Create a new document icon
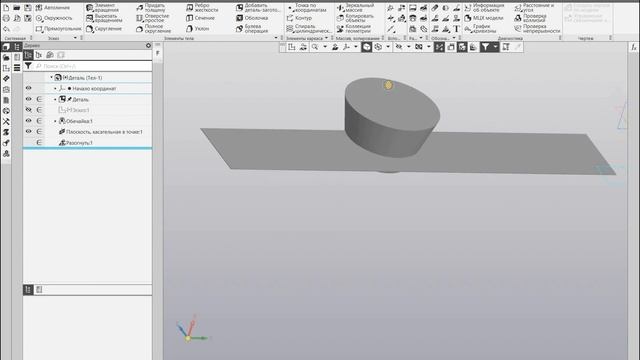The image size is (640, 360). 6,8
